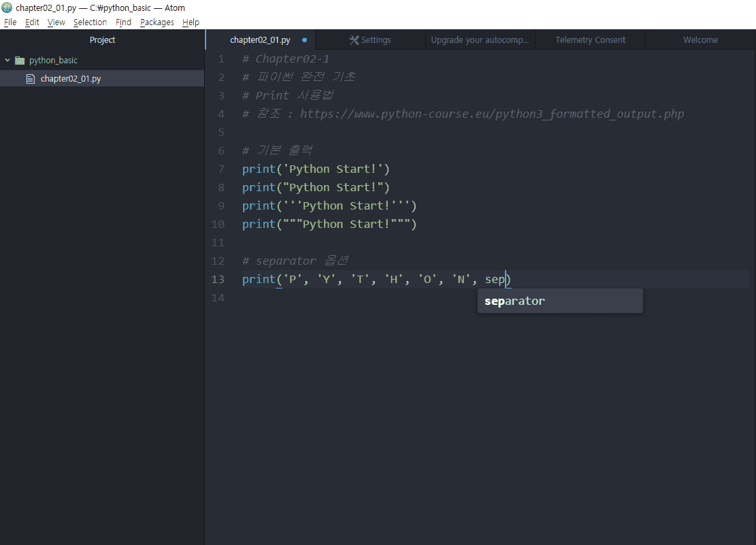Click line number 7 in the gutter

pyautogui.click(x=221, y=169)
